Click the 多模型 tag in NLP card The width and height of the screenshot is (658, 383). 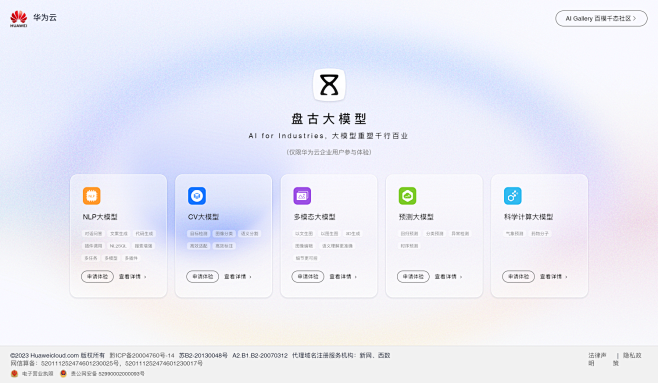pos(111,258)
